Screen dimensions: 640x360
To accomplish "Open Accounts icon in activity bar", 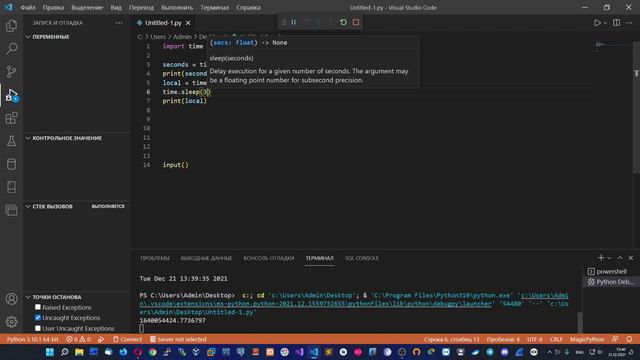I will click(11, 299).
